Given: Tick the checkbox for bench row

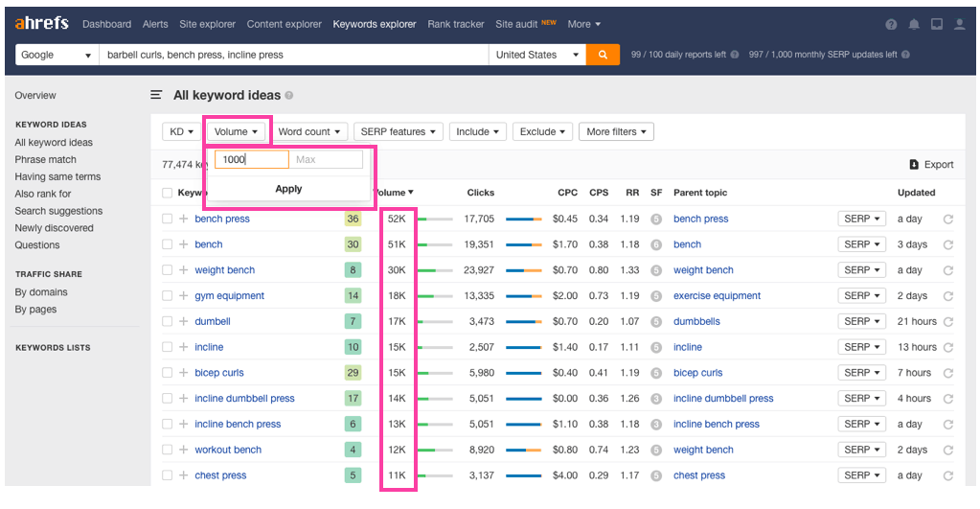Looking at the screenshot, I should (x=167, y=244).
